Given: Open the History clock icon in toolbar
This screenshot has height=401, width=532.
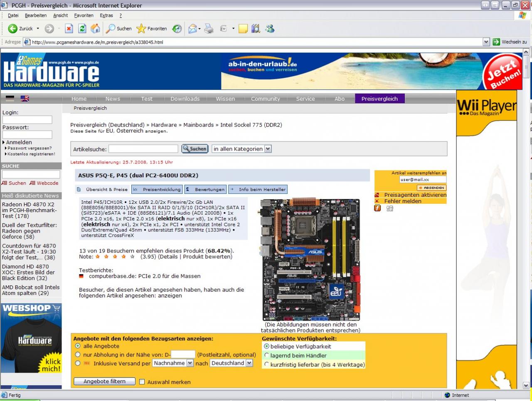Looking at the screenshot, I should pos(177,29).
